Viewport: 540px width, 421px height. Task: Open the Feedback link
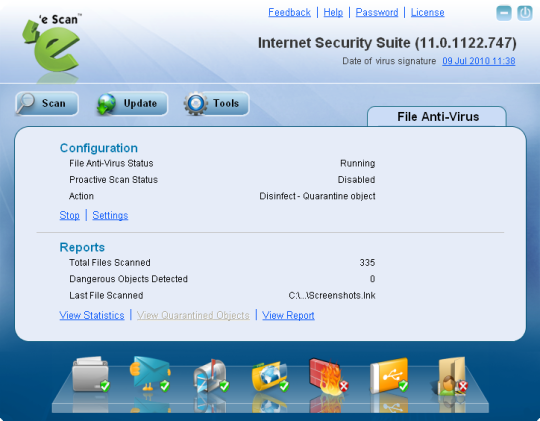pos(289,12)
